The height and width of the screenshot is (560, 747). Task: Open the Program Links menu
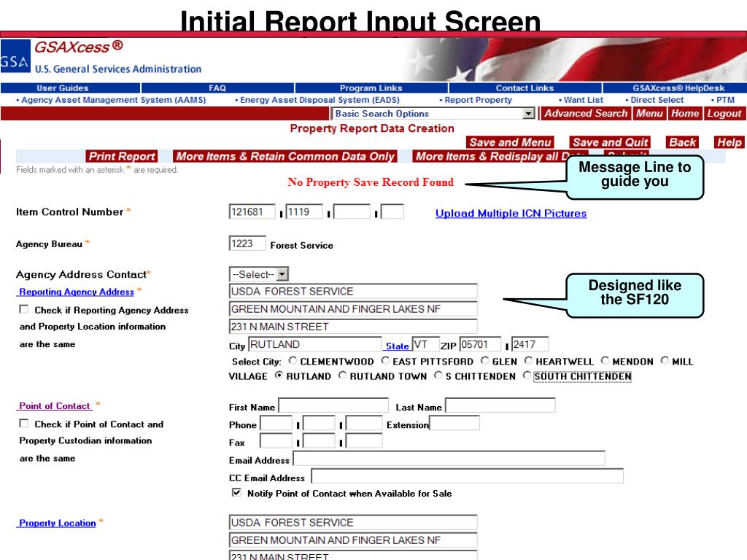tap(371, 88)
